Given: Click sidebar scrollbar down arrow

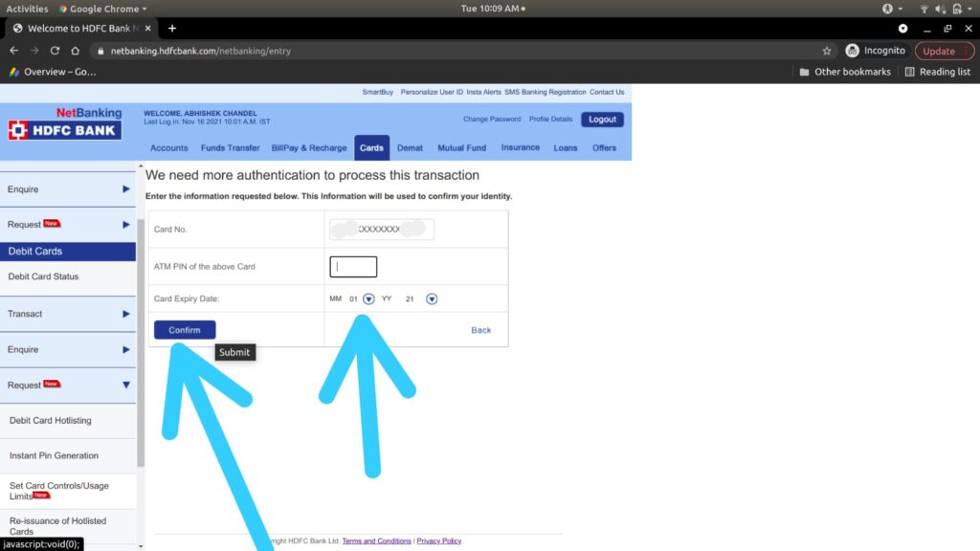Looking at the screenshot, I should tap(141, 546).
